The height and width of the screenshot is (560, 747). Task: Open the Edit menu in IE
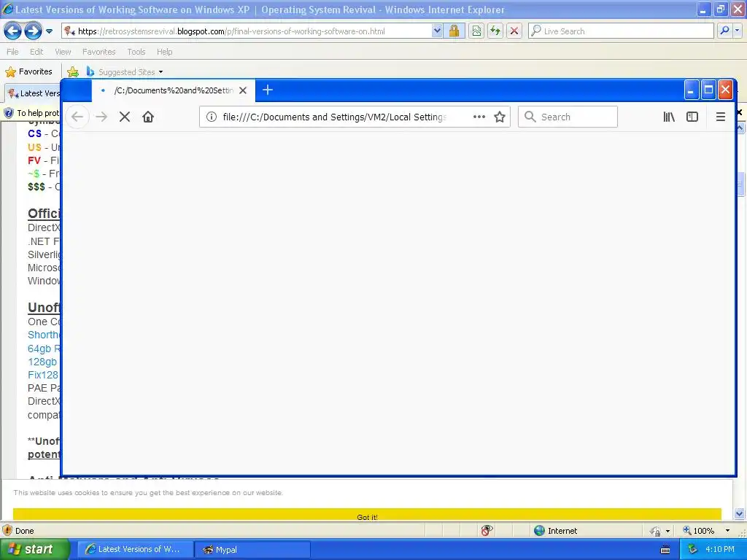(36, 52)
